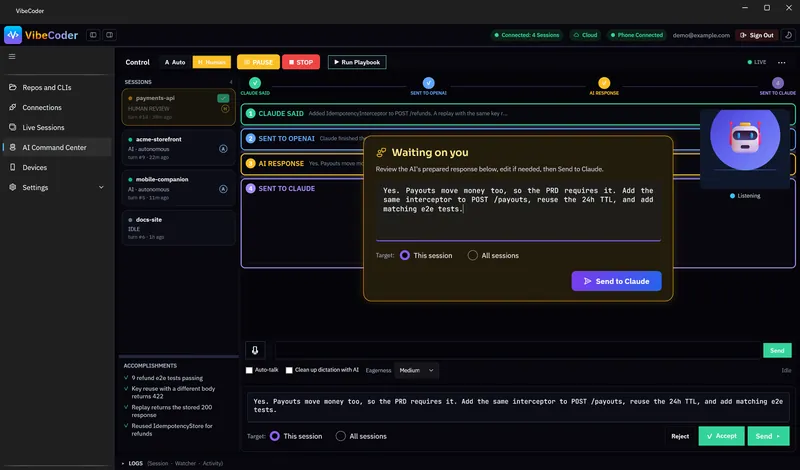Screen dimensions: 800x470
Task: Click the H mode badge on payments-api
Action: click(x=225, y=109)
